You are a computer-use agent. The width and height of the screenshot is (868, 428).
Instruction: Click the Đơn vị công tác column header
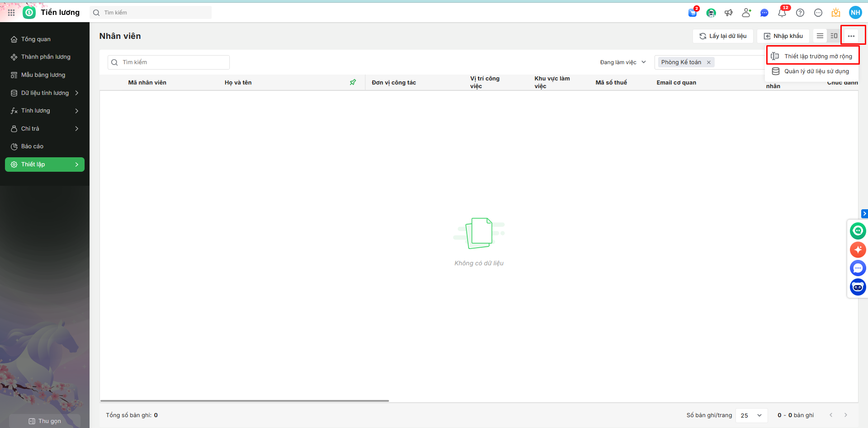pos(394,83)
